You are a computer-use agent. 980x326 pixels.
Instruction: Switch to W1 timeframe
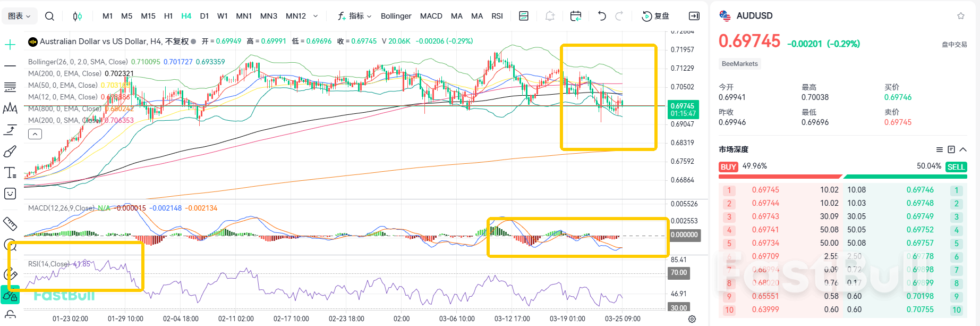click(223, 16)
